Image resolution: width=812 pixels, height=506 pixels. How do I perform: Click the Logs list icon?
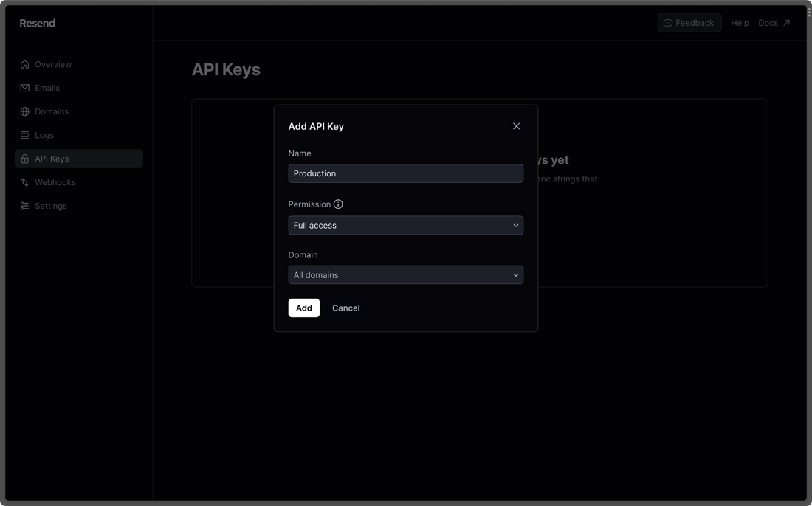[24, 135]
